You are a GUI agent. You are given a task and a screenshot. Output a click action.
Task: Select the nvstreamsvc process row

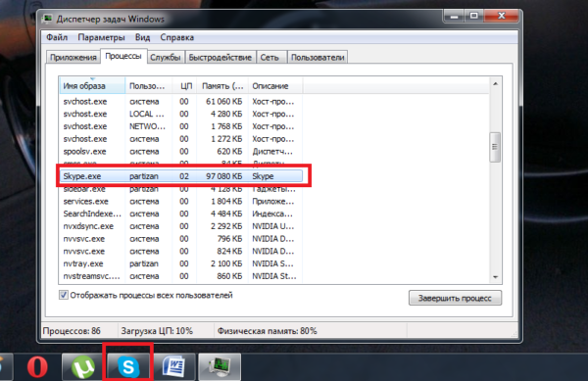point(181,276)
